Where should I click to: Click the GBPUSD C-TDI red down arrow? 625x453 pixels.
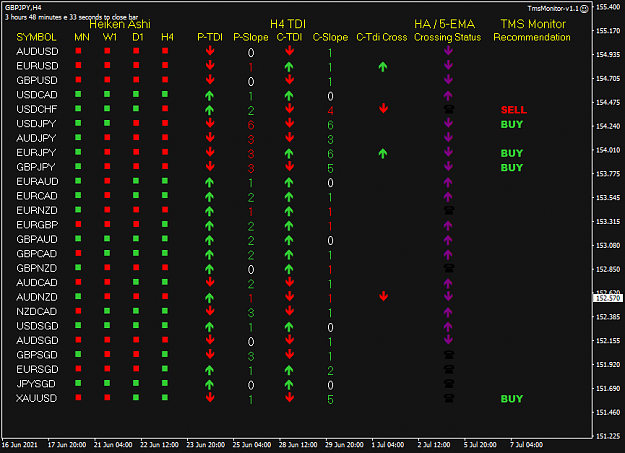click(290, 79)
